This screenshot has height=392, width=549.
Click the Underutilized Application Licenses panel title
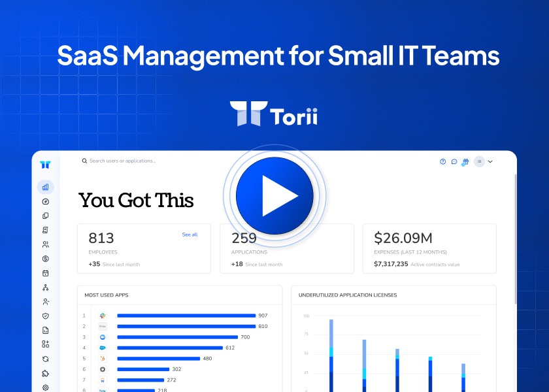pos(348,295)
